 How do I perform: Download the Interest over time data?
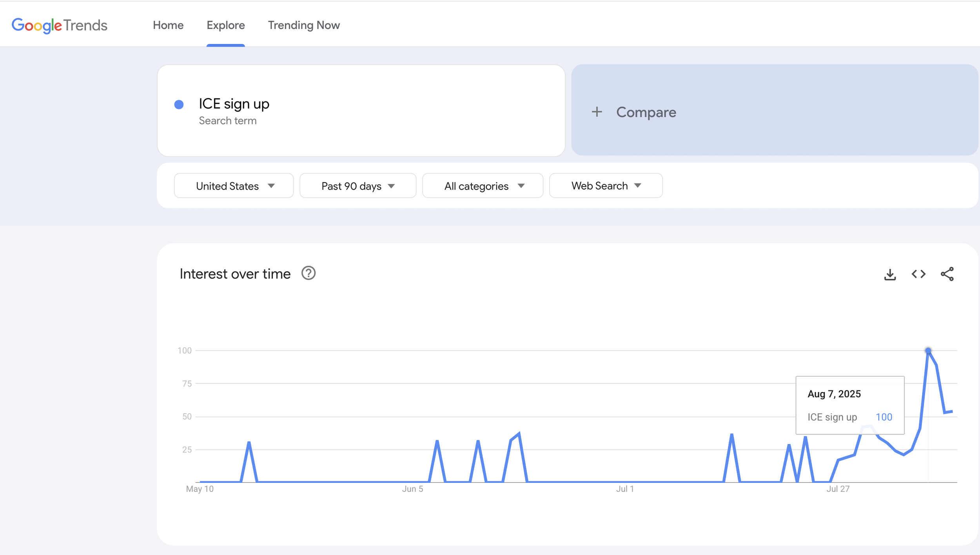coord(890,274)
